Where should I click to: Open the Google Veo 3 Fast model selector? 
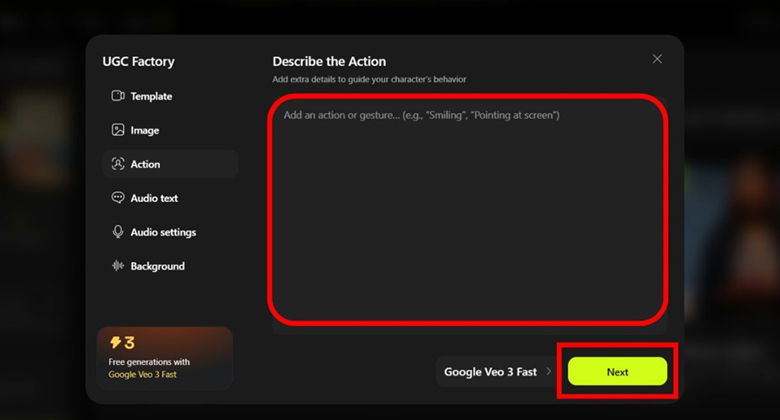point(497,372)
